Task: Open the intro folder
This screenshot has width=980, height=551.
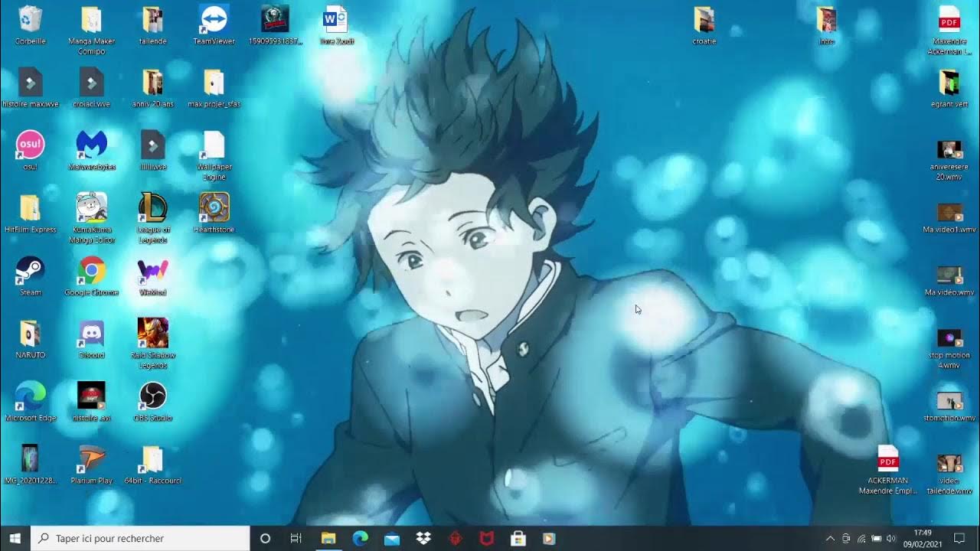Action: click(826, 25)
